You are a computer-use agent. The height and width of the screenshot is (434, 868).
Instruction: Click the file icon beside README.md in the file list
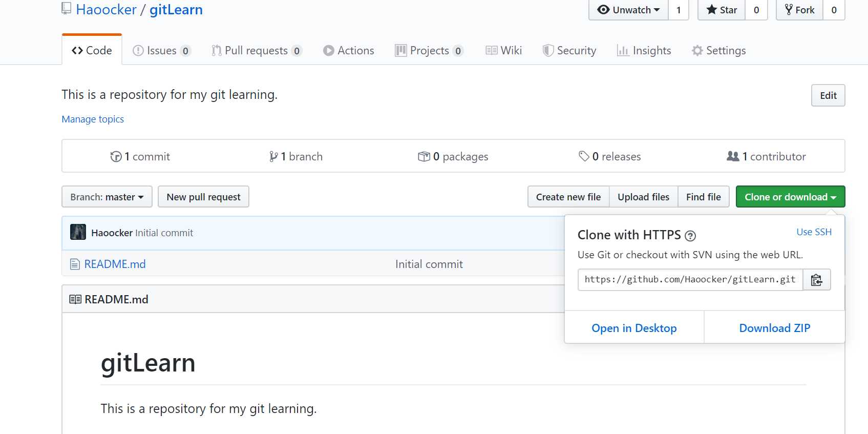point(75,264)
